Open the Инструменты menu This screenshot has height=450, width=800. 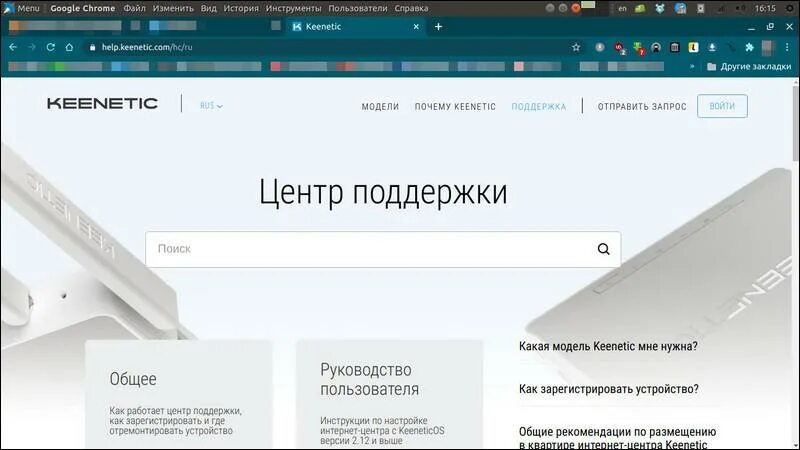(x=293, y=8)
